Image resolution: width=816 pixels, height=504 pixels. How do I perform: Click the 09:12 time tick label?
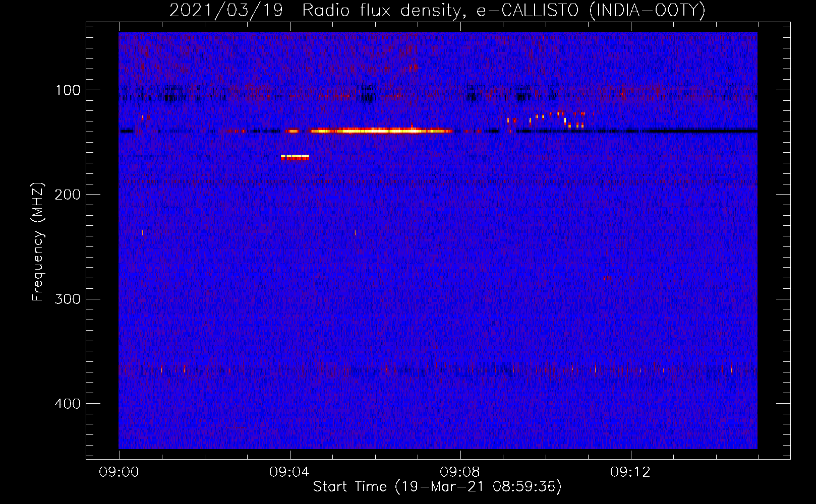pyautogui.click(x=630, y=472)
